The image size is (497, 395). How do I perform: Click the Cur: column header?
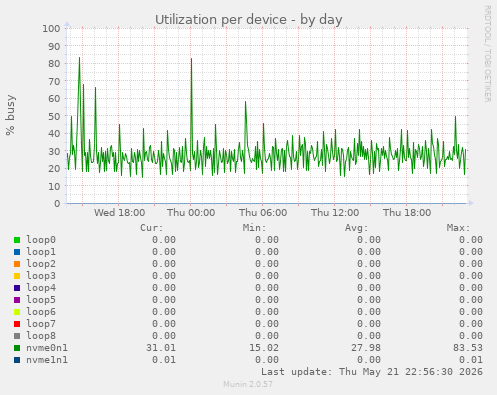coord(152,228)
